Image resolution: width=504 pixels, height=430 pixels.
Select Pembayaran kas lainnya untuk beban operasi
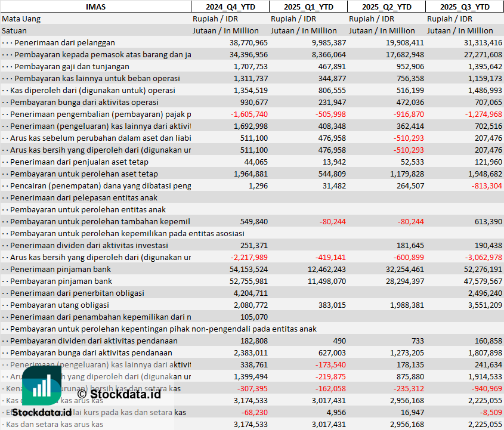click(x=97, y=78)
